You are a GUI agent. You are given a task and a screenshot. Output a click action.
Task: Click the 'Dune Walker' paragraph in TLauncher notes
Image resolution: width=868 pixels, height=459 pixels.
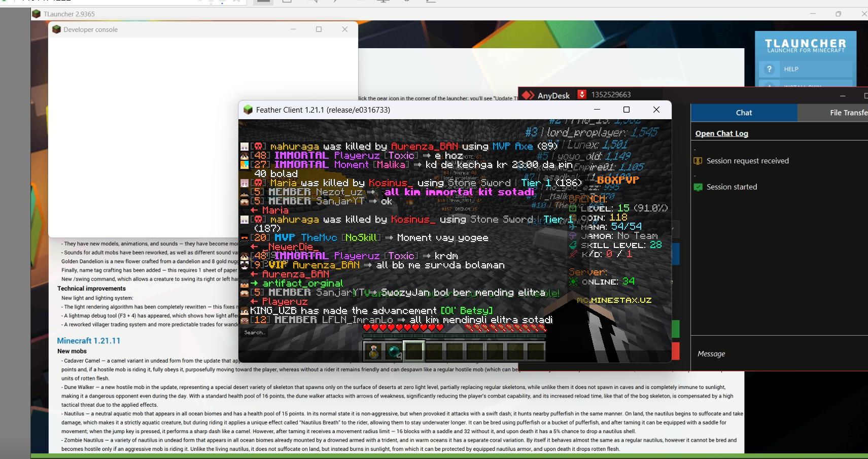coord(397,396)
